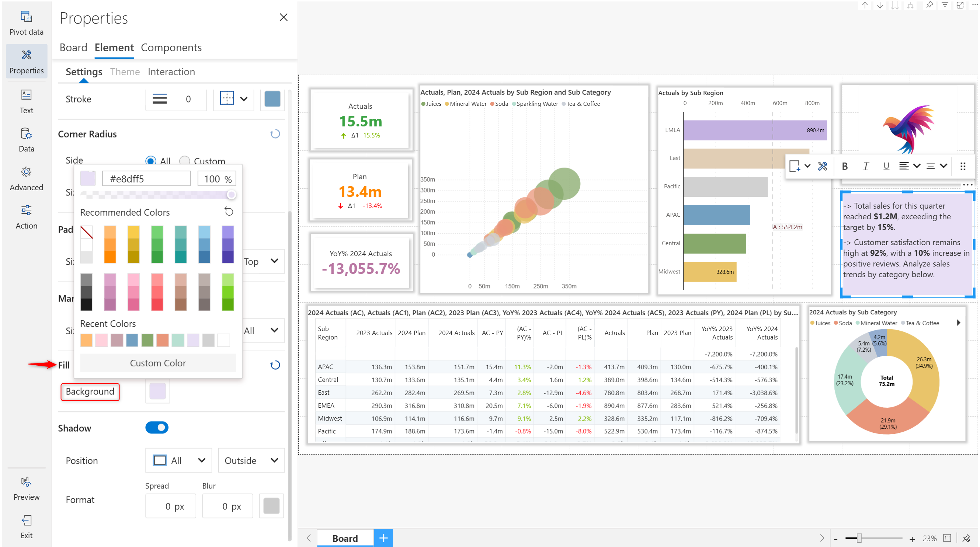Apply italic formatting in floating toolbar
The height and width of the screenshot is (547, 980).
(x=865, y=166)
